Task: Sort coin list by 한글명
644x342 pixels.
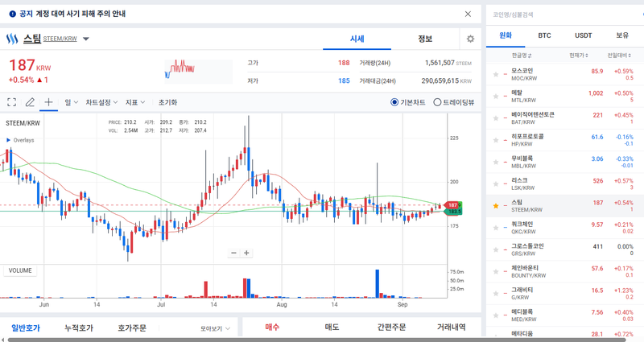Action: coord(521,55)
